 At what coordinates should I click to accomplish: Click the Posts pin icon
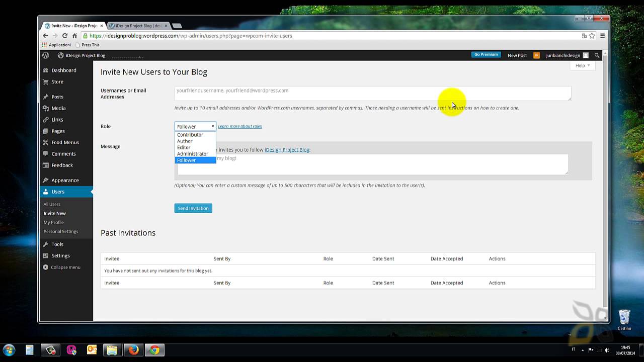coord(46,97)
